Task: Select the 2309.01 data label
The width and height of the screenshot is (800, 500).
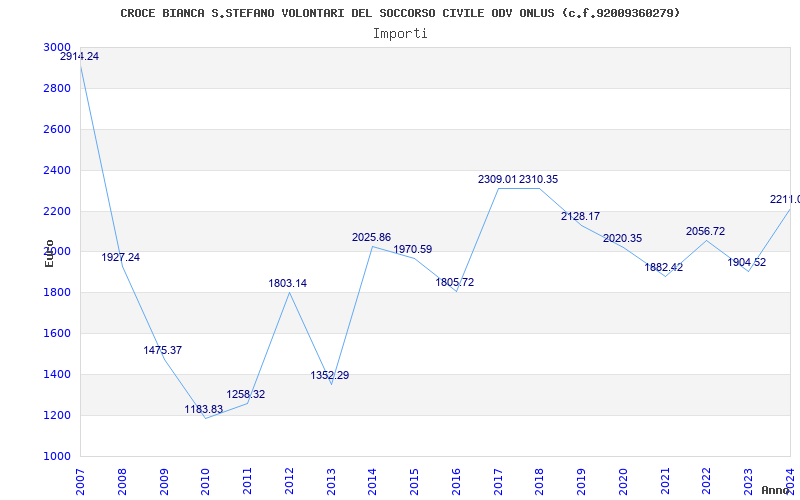Action: (497, 180)
